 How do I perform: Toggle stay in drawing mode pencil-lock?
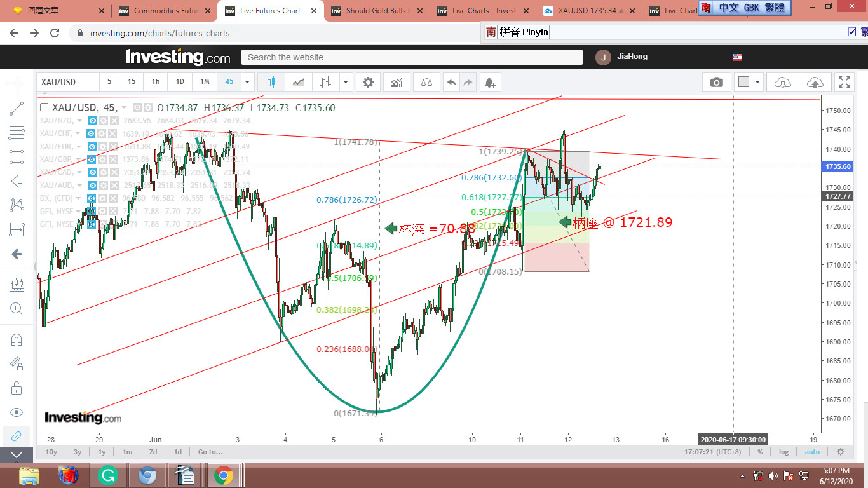pyautogui.click(x=17, y=364)
